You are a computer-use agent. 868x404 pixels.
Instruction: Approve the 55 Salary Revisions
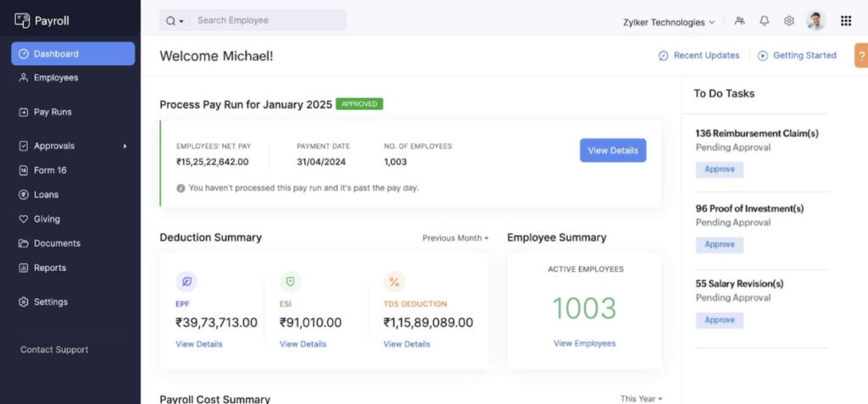point(720,320)
